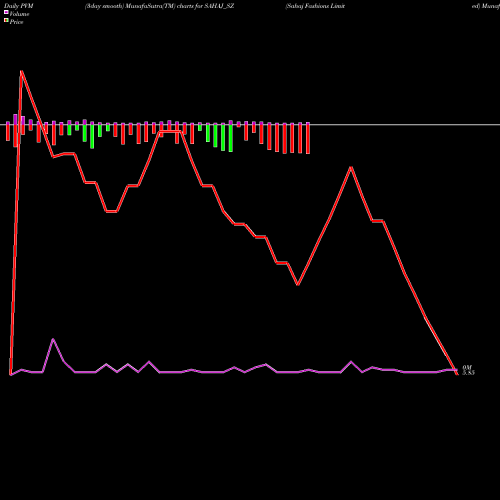Select the Price legend label
Image resolution: width=500 pixels, height=500 pixels.
16,22
